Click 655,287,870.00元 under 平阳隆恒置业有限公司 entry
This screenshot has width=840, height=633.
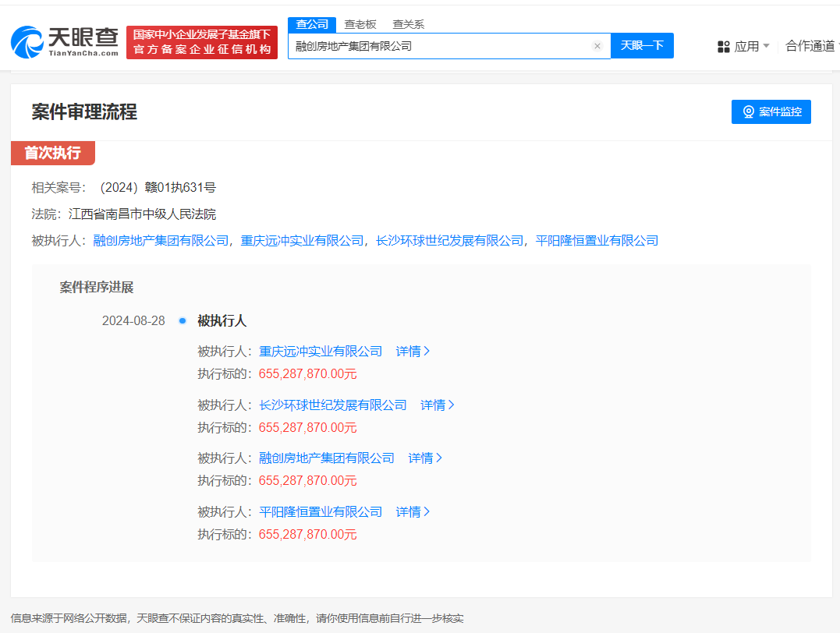[x=307, y=534]
